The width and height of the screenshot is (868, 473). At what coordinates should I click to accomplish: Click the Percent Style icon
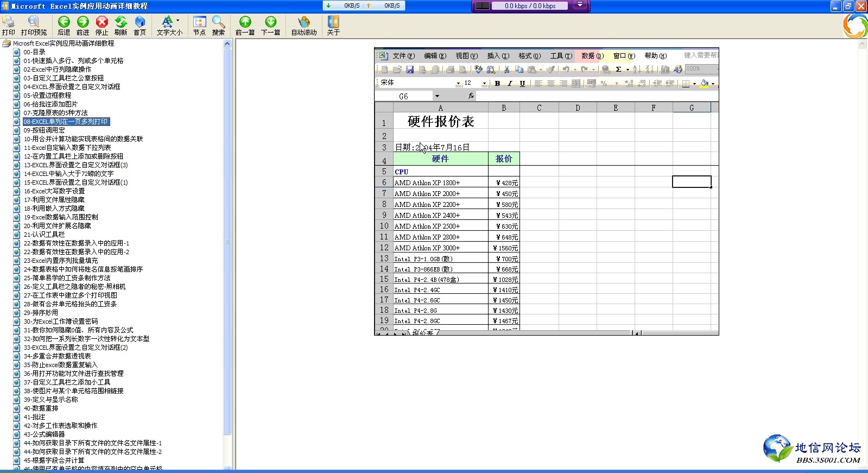pos(604,83)
